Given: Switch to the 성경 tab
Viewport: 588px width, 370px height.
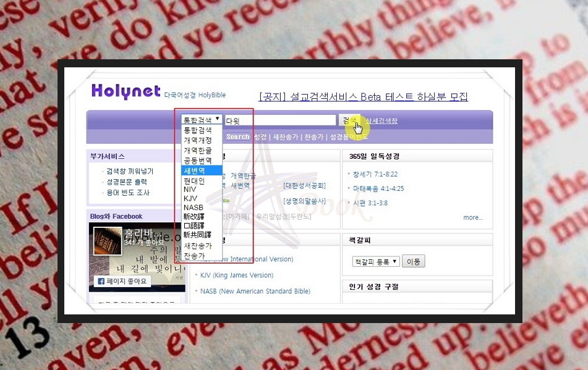Looking at the screenshot, I should click(260, 137).
